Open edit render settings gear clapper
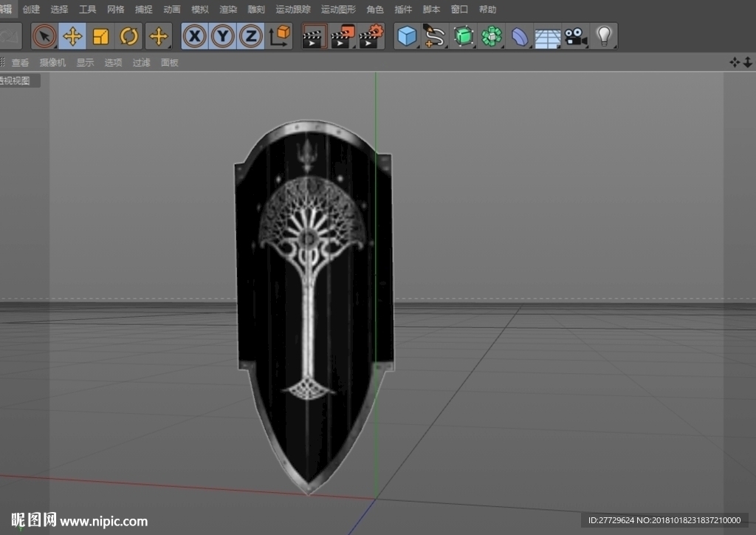 (x=371, y=36)
